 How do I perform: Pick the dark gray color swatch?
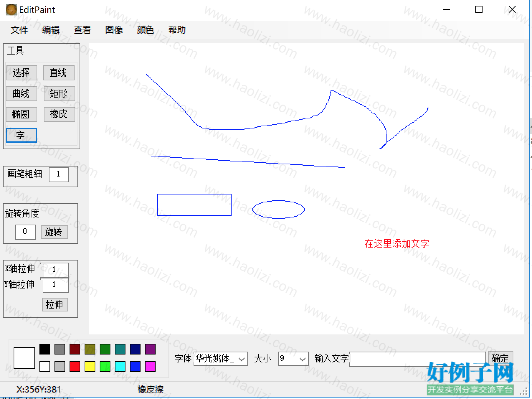(60, 349)
